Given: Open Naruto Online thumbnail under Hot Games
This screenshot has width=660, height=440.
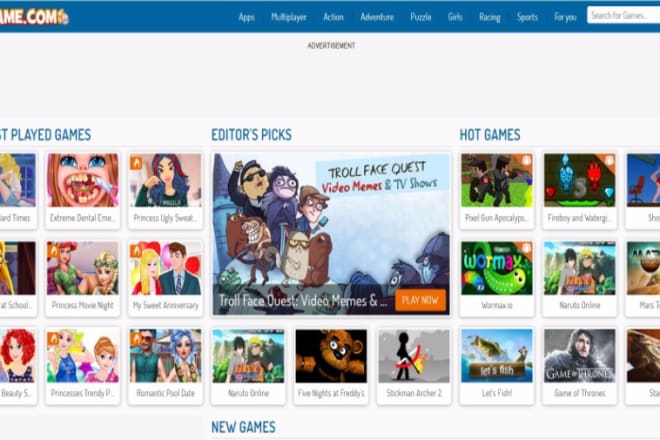Looking at the screenshot, I should (580, 268).
